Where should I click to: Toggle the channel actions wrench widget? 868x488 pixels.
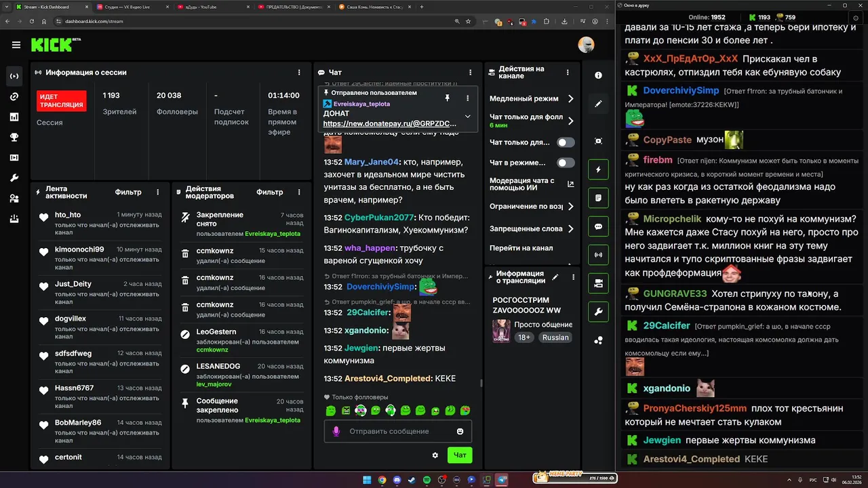coord(598,312)
